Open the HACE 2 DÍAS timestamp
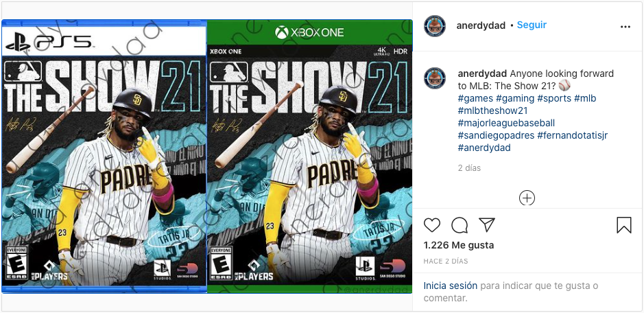 click(x=446, y=261)
